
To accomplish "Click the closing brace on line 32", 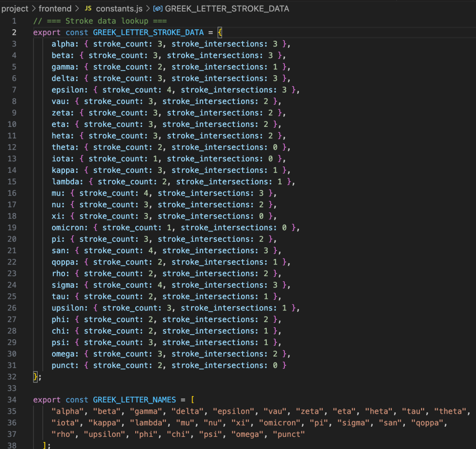I will pyautogui.click(x=35, y=376).
